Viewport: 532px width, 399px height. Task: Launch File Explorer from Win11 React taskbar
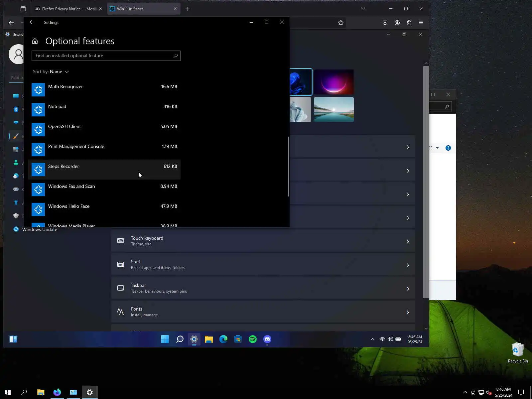209,339
